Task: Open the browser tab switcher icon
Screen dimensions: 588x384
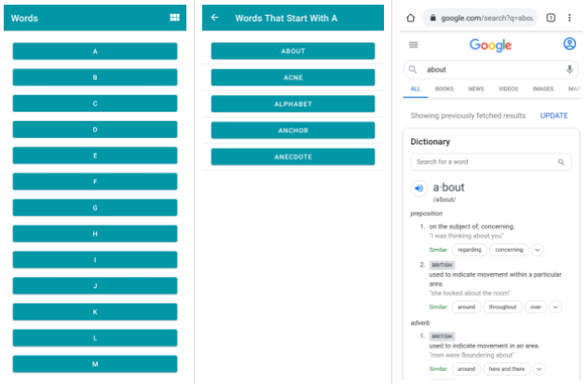Action: point(551,18)
